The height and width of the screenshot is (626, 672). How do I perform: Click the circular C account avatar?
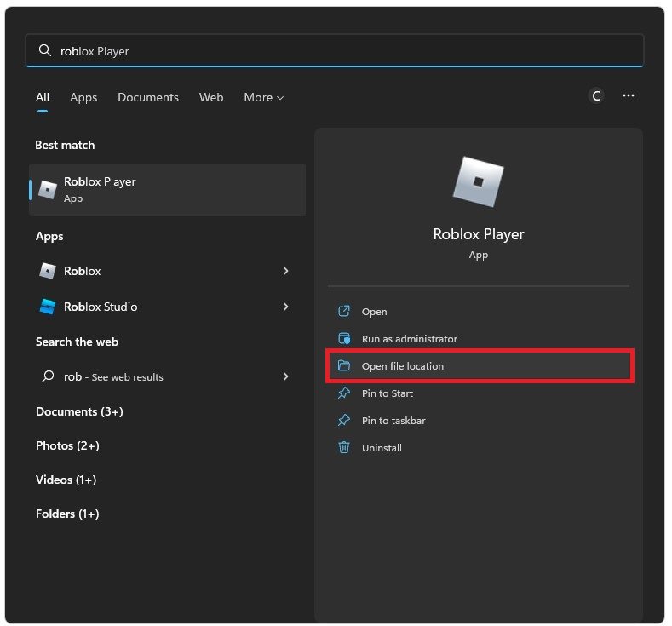click(596, 96)
